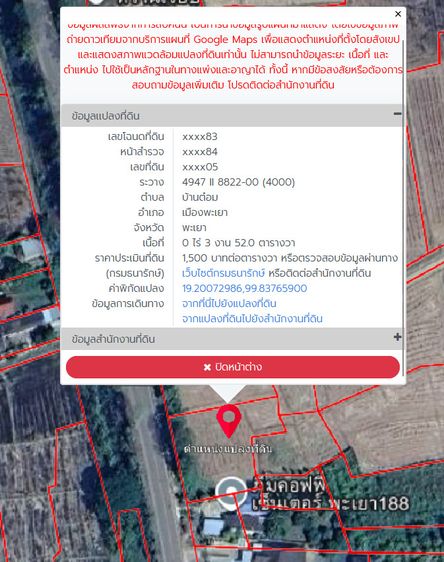444x562 pixels.
Task: Select the title deed number xxxx83
Action: tap(200, 137)
